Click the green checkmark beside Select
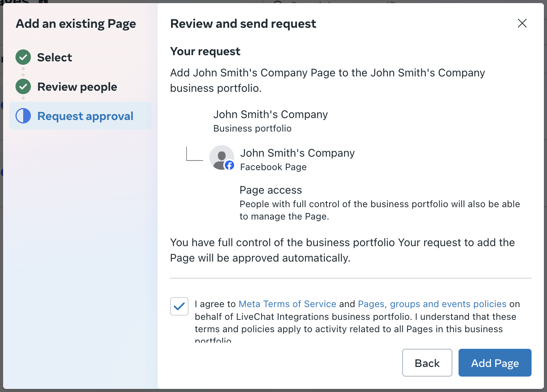Image resolution: width=547 pixels, height=392 pixels. (23, 57)
